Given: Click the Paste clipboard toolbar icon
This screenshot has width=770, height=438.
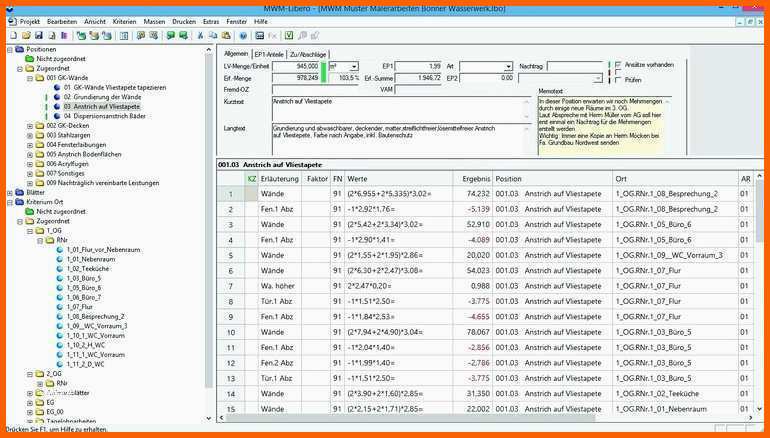Looking at the screenshot, I should coord(226,35).
